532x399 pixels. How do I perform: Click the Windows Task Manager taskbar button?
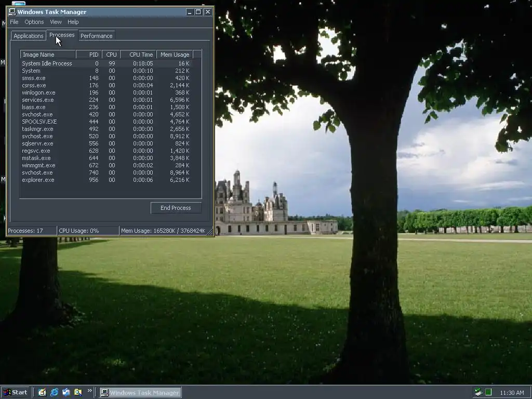click(x=140, y=393)
